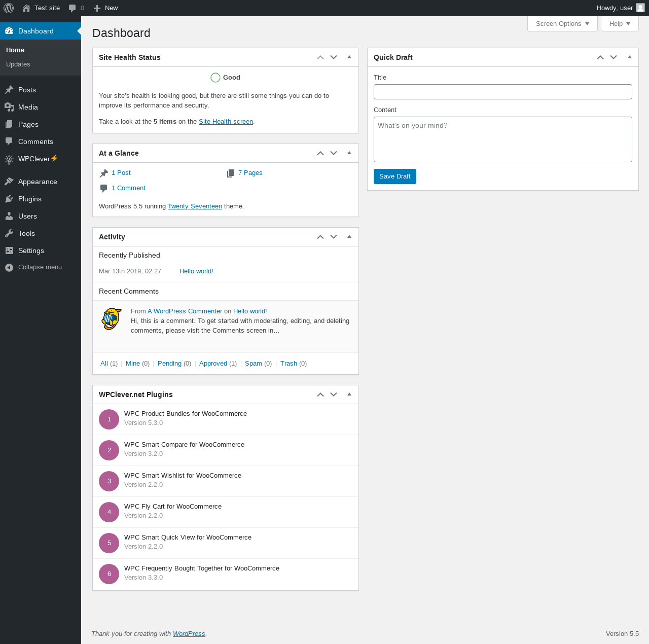
Task: Open Site Health screen link
Action: (226, 122)
